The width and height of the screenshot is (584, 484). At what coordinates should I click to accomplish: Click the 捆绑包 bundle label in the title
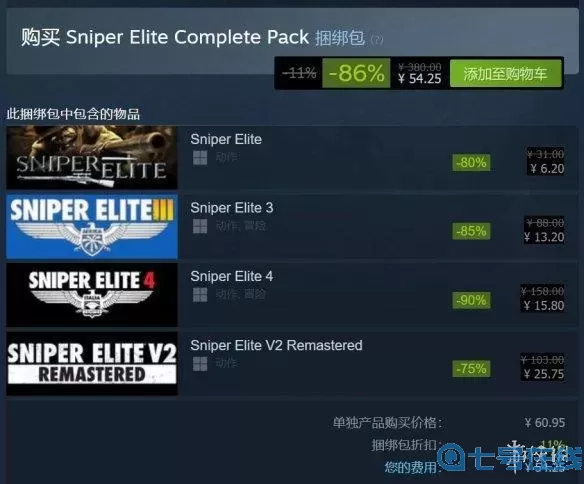pos(340,38)
